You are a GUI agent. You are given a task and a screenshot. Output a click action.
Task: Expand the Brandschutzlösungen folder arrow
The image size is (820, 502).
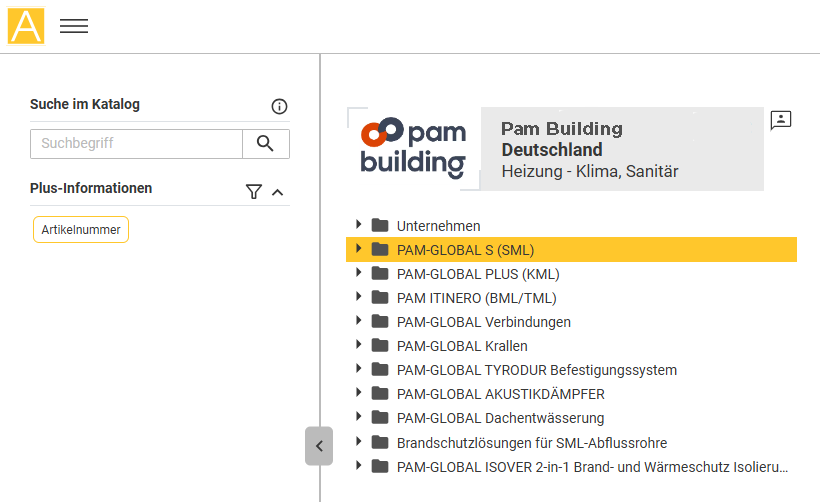pos(359,441)
